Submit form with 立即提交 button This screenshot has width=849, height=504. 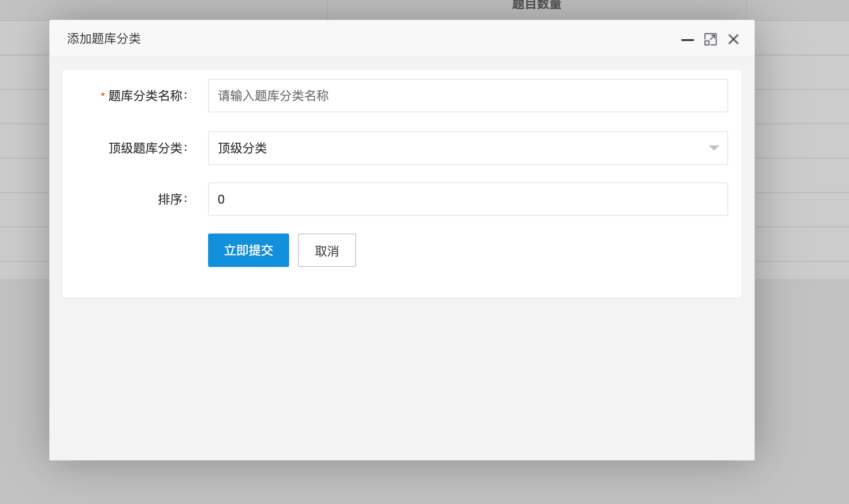(249, 250)
